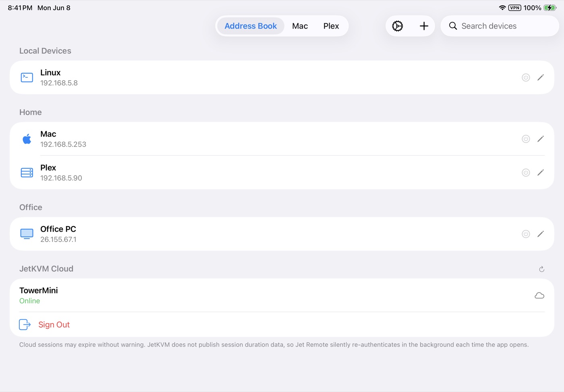Viewport: 564px width, 392px height.
Task: Tap the Wi-Fi status icon
Action: click(x=502, y=8)
